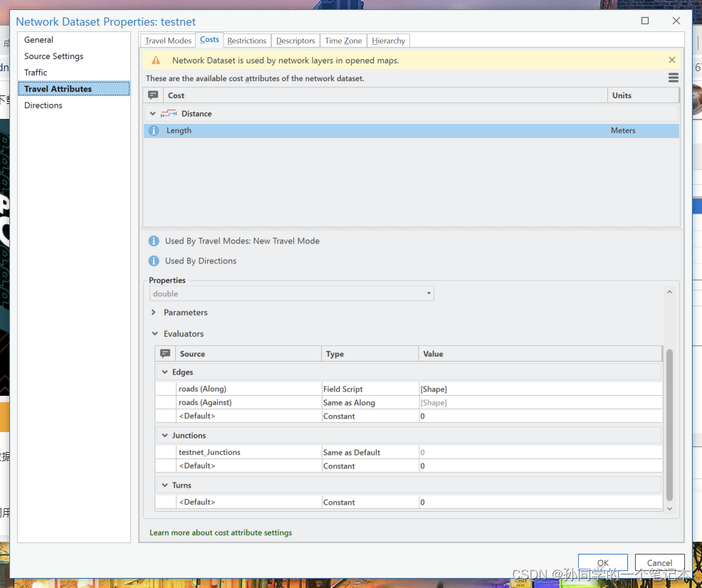The height and width of the screenshot is (588, 702).
Task: Open Traffic page in left pane
Action: 74,73
